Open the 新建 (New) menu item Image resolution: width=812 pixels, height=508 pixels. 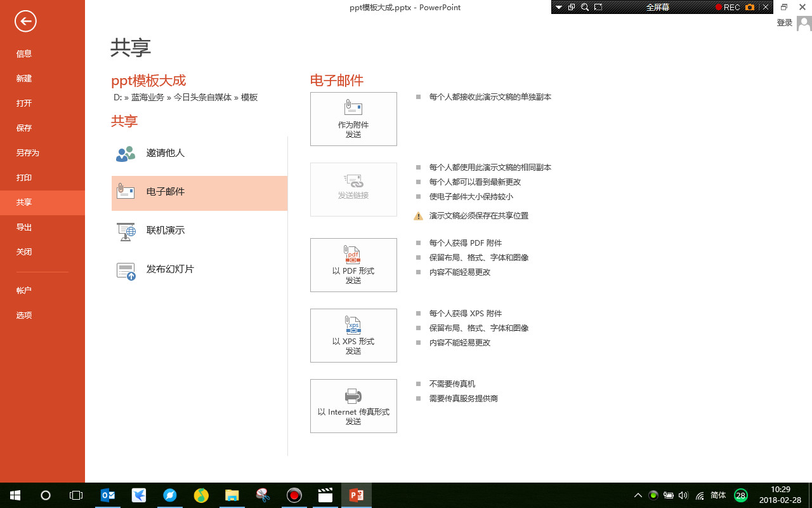click(x=24, y=78)
